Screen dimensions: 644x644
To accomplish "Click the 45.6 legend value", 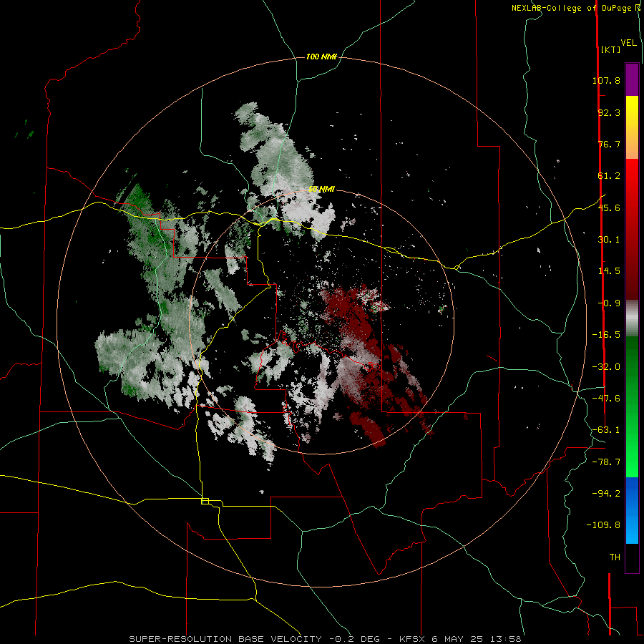I will click(x=609, y=208).
